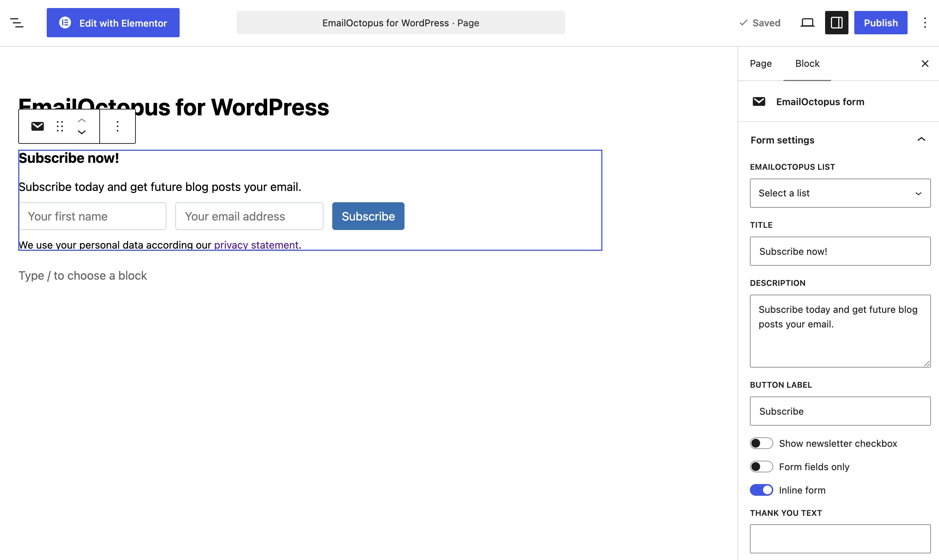This screenshot has height=560, width=939.
Task: Click the Saved status indicator
Action: tap(760, 23)
